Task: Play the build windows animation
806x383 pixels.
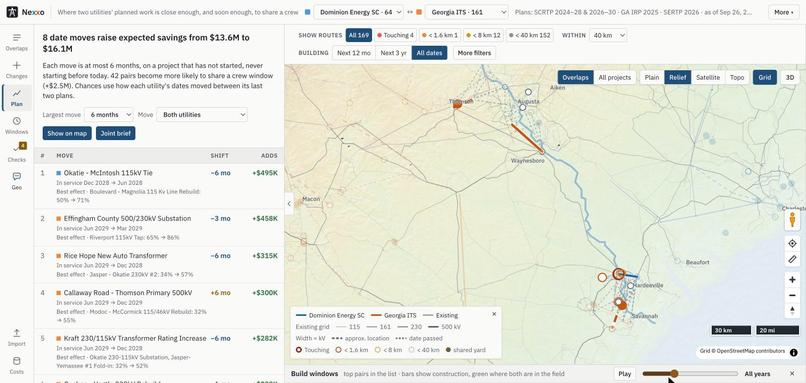Action: point(625,374)
